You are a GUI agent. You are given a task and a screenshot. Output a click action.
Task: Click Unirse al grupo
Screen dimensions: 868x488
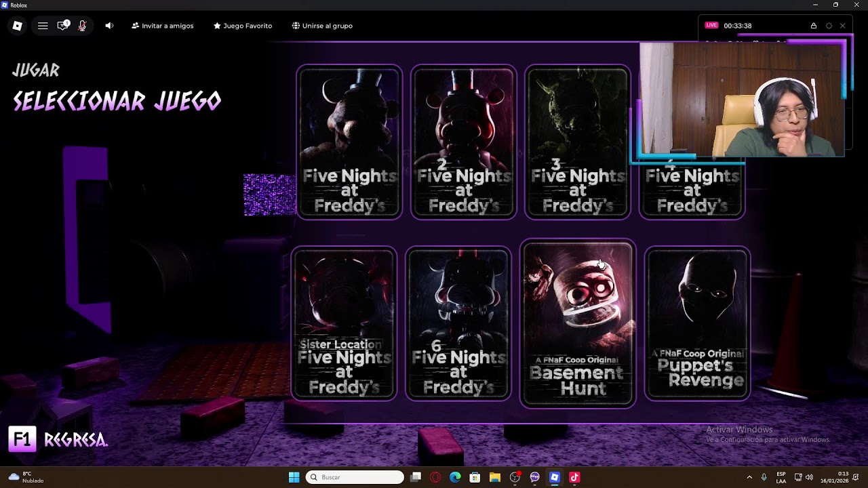[x=322, y=26]
